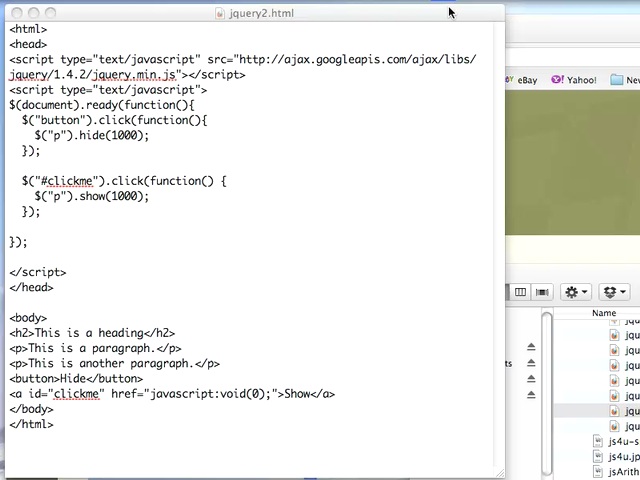This screenshot has width=640, height=480.
Task: Select the highlighted jqu file row in Finder
Action: point(597,411)
